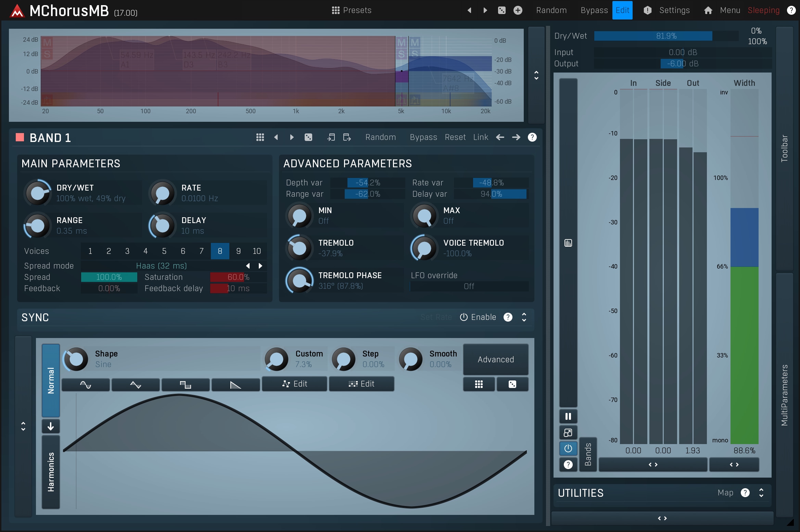
Task: Switch to the Harmonics tab
Action: click(x=51, y=472)
